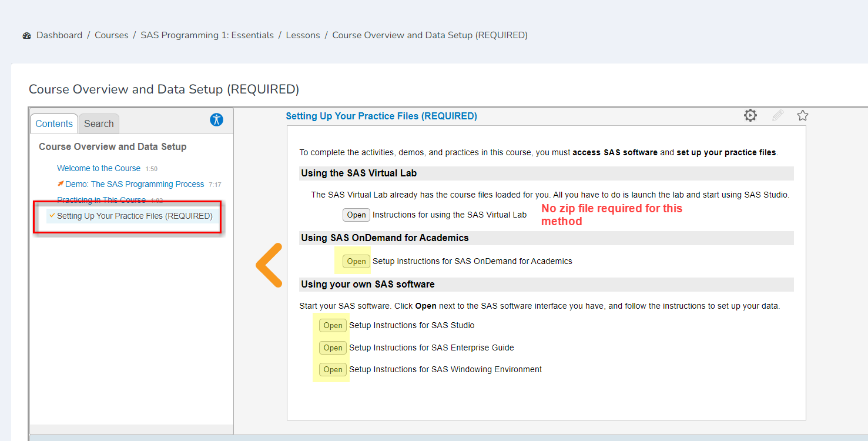Viewport: 868px width, 441px height.
Task: Click the large page heading above the contents panel
Action: coord(164,89)
